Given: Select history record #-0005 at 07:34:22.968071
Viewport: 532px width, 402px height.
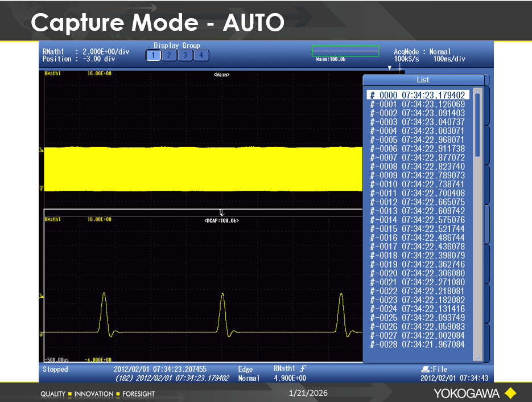Looking at the screenshot, I should click(418, 140).
